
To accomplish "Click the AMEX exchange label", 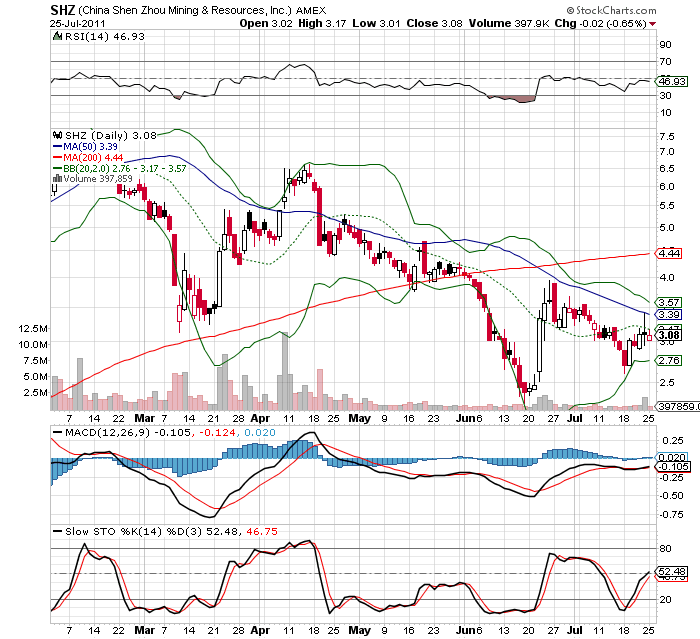I will (x=311, y=10).
